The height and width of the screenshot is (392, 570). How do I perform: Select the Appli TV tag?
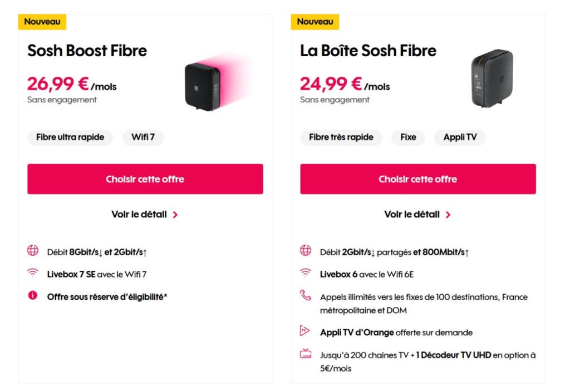pyautogui.click(x=460, y=137)
